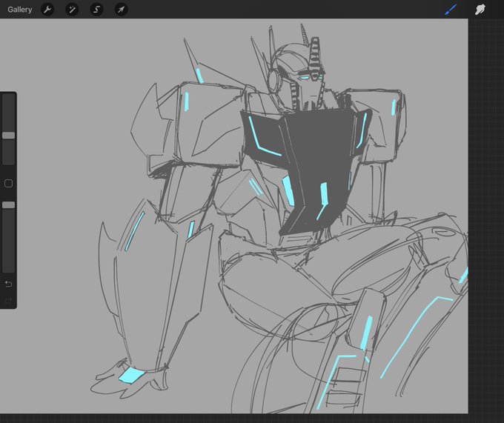Select the Brush tool
Image resolution: width=504 pixels, height=423 pixels.
coord(451,10)
